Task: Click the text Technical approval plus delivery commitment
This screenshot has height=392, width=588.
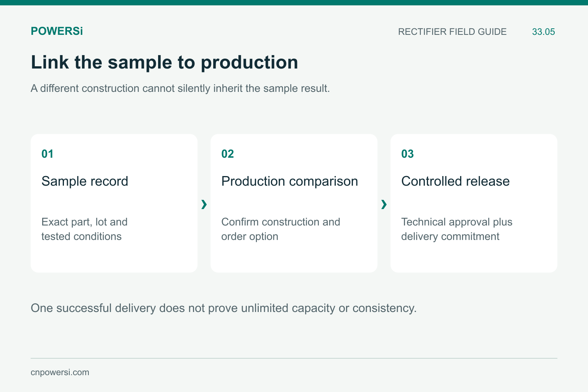Action: pyautogui.click(x=457, y=229)
